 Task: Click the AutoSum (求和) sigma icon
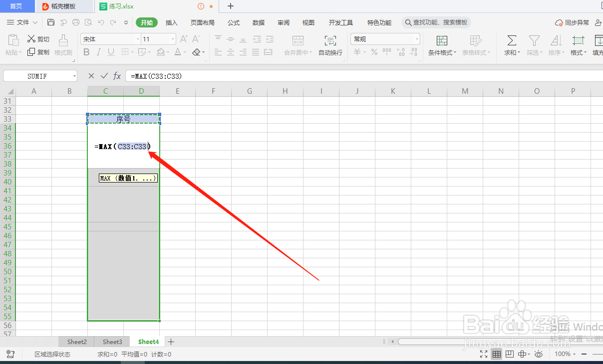[x=512, y=40]
